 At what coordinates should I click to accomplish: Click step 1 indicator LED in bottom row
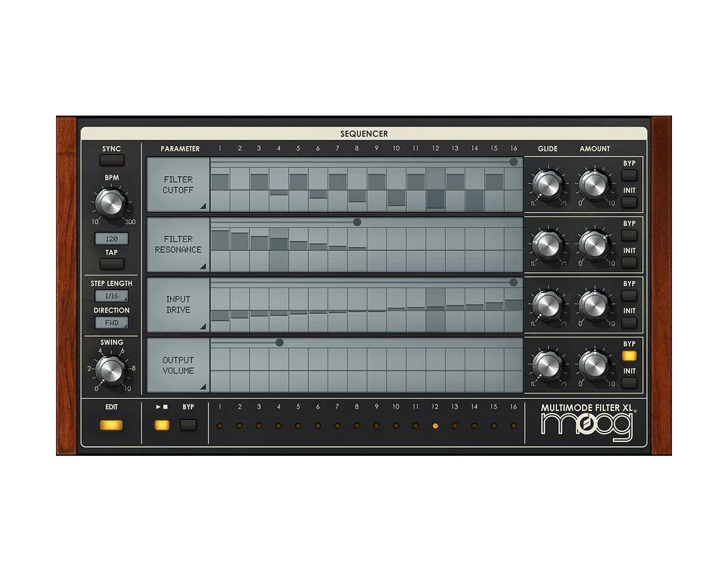click(x=220, y=425)
